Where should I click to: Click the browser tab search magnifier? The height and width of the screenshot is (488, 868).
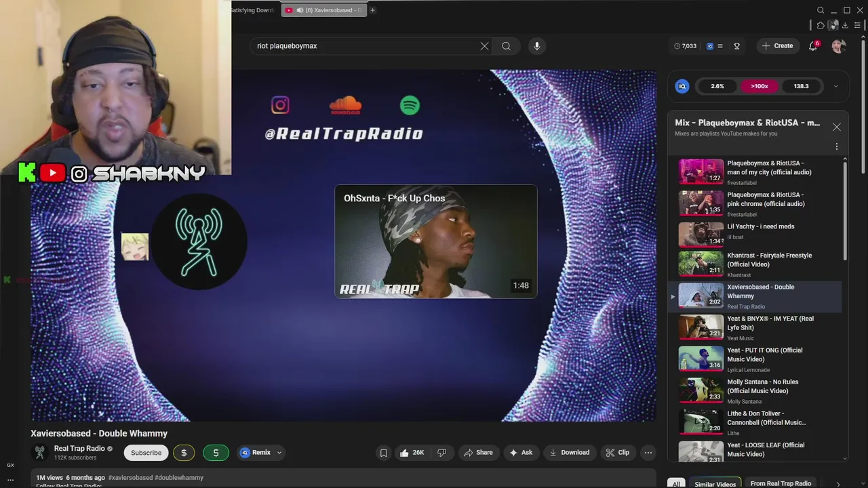pos(821,10)
